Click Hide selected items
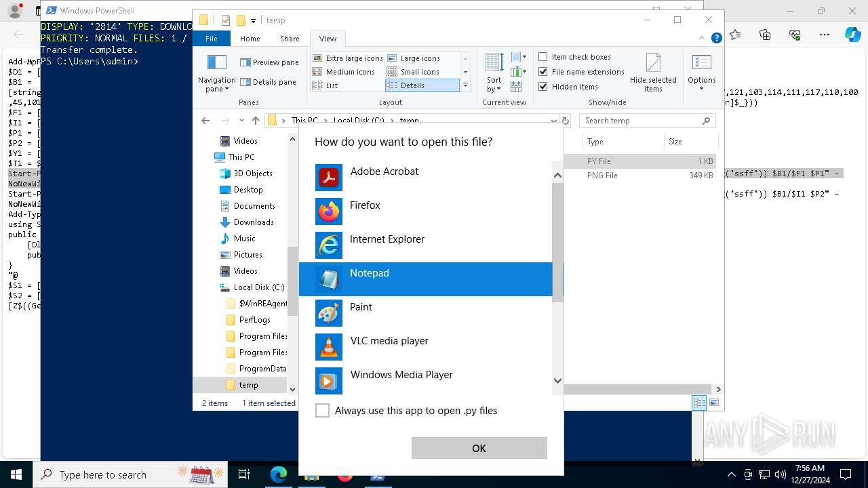The width and height of the screenshot is (868, 488). pyautogui.click(x=653, y=73)
